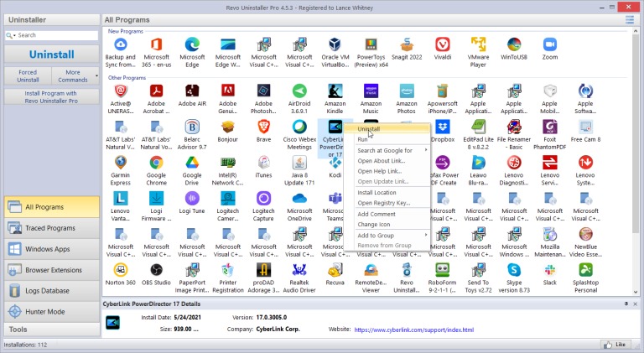The width and height of the screenshot is (644, 353).
Task: Expand the Tools panel header
Action: coord(52,330)
